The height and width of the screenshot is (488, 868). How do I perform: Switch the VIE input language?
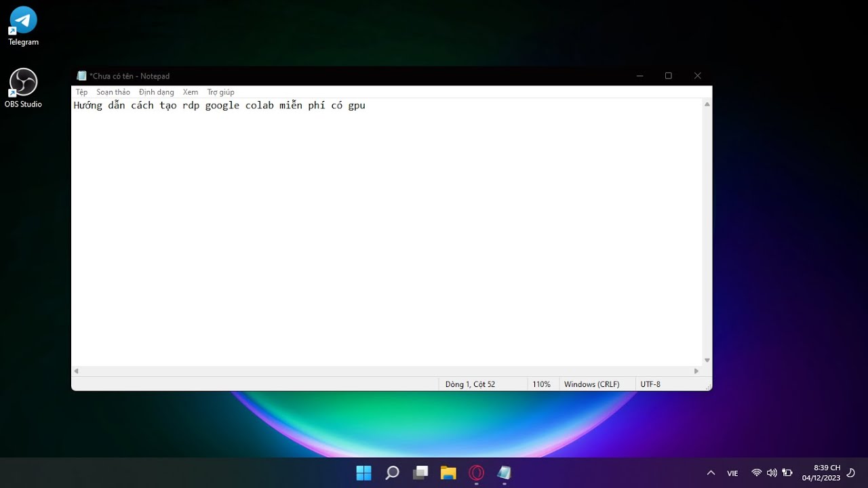(732, 473)
